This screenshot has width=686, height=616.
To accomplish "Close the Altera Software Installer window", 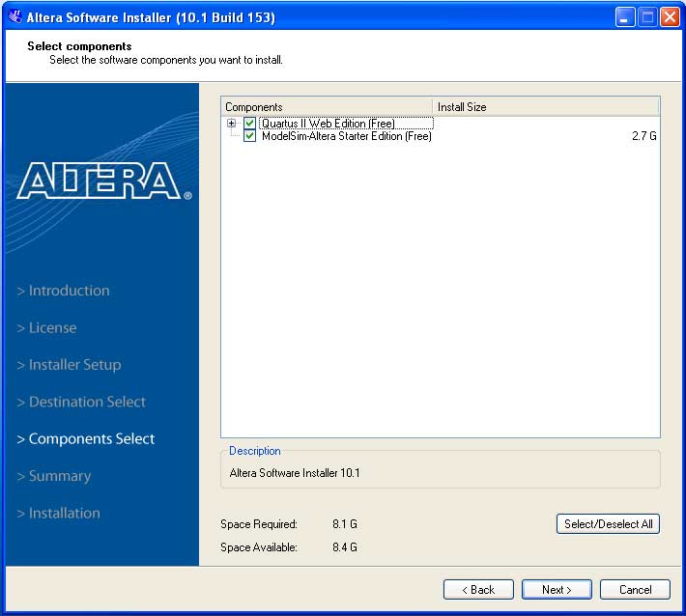I will point(670,17).
